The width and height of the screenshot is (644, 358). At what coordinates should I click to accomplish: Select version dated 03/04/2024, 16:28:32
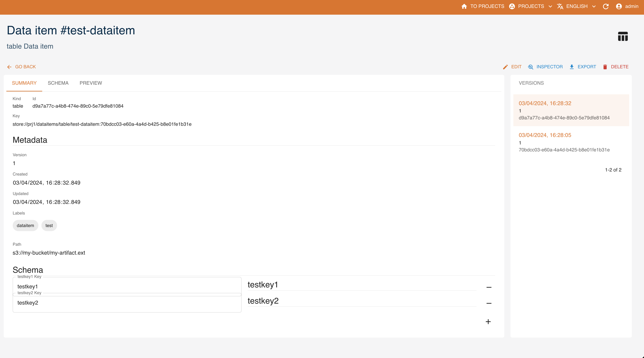[x=571, y=110]
